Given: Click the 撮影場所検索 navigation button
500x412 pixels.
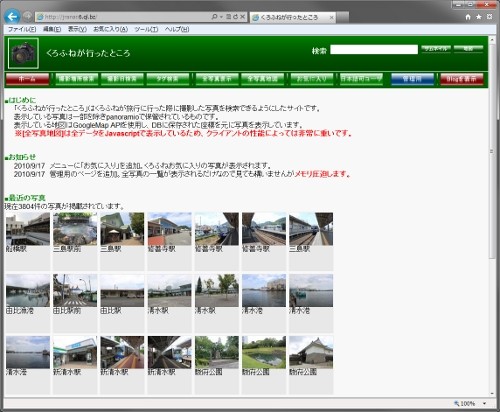Looking at the screenshot, I should pyautogui.click(x=77, y=79).
